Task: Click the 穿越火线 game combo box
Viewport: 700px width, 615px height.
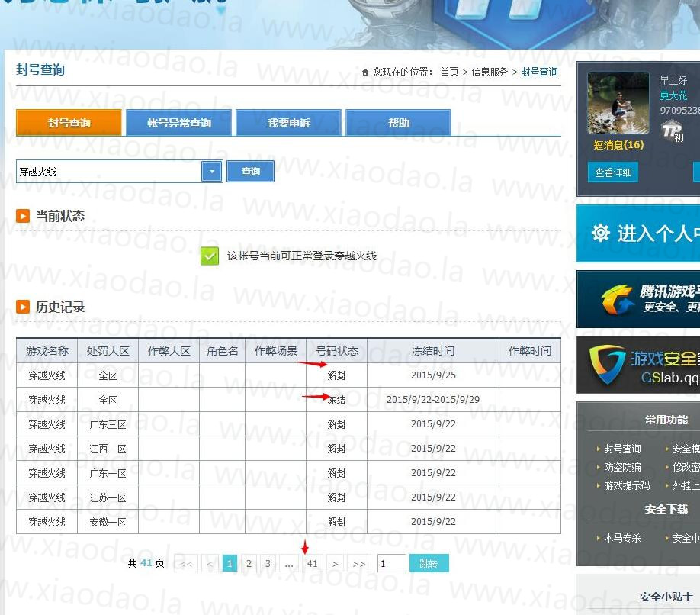Action: (119, 172)
